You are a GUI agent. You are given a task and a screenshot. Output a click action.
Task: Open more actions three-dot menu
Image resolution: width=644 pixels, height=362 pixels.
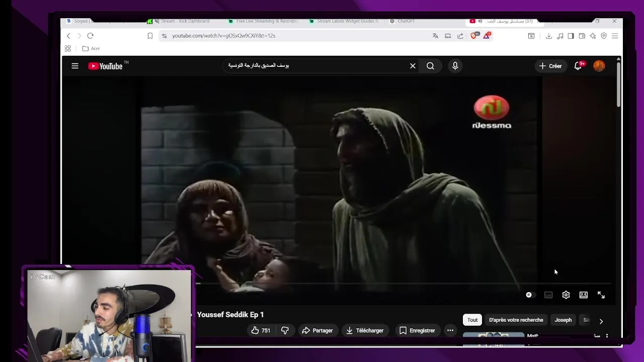[x=450, y=330]
